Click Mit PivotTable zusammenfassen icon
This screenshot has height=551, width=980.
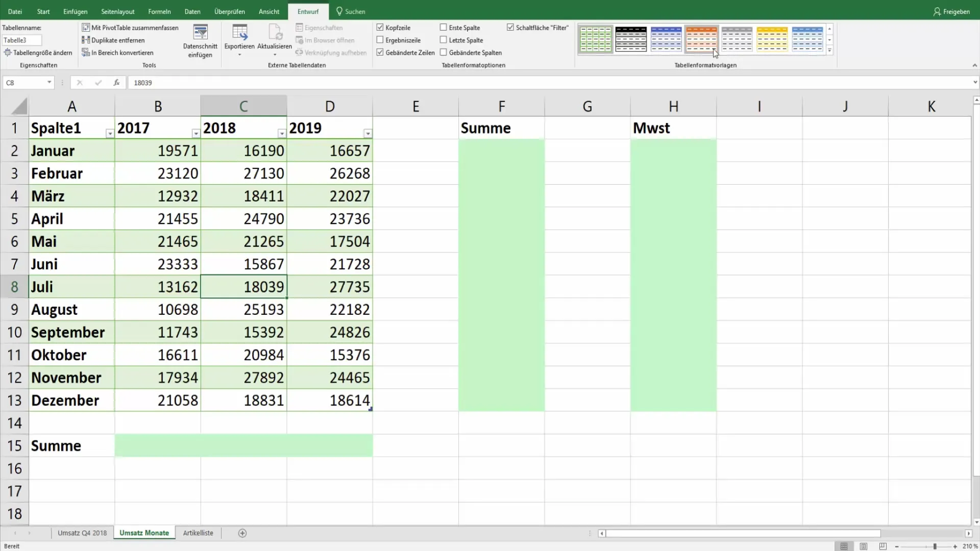pos(86,28)
